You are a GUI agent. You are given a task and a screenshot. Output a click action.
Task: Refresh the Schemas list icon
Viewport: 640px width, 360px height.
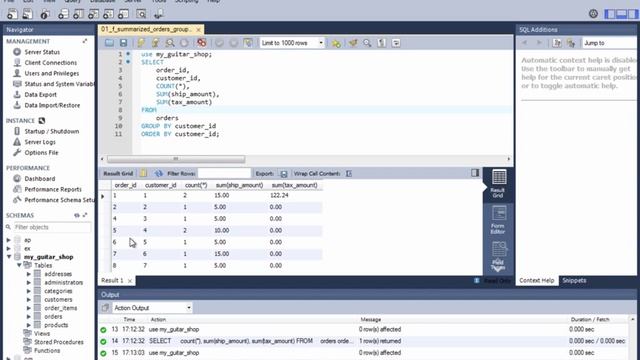tap(77, 215)
